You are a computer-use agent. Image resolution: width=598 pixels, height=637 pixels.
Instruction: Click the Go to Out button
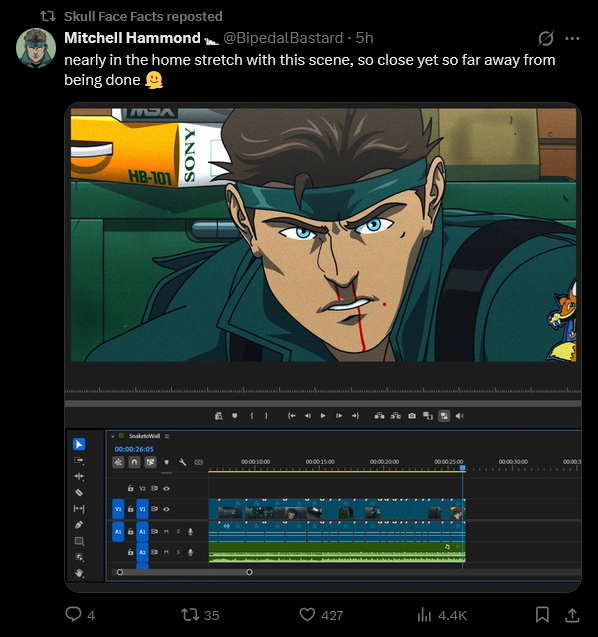coord(355,416)
